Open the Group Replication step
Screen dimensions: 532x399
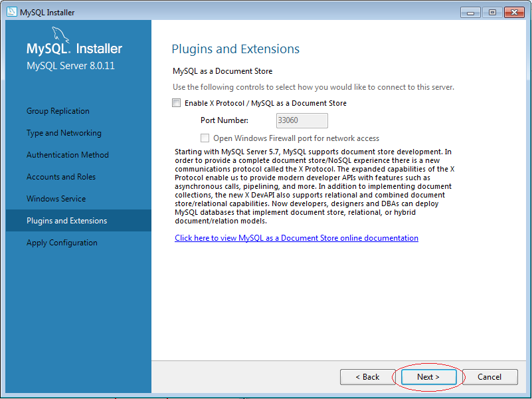[58, 111]
